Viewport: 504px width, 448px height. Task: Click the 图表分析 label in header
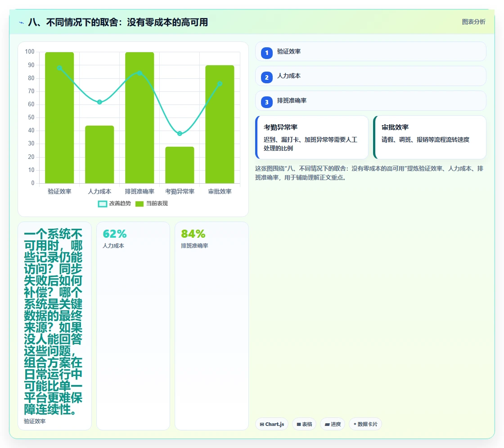coord(473,22)
